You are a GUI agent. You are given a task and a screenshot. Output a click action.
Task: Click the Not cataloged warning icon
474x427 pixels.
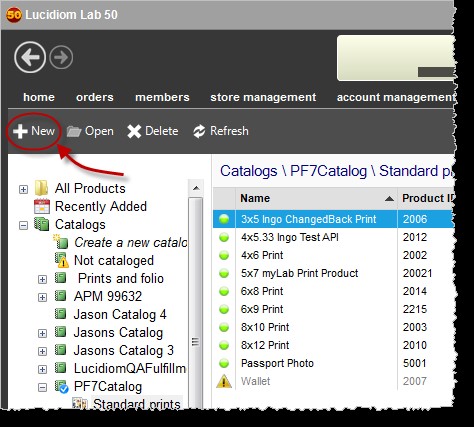[x=61, y=260]
